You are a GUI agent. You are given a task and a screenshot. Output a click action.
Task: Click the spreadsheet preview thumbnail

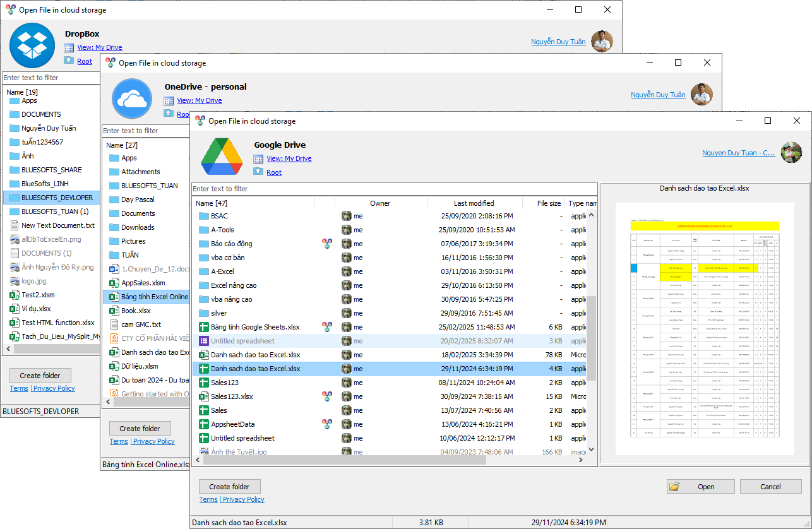(x=705, y=328)
